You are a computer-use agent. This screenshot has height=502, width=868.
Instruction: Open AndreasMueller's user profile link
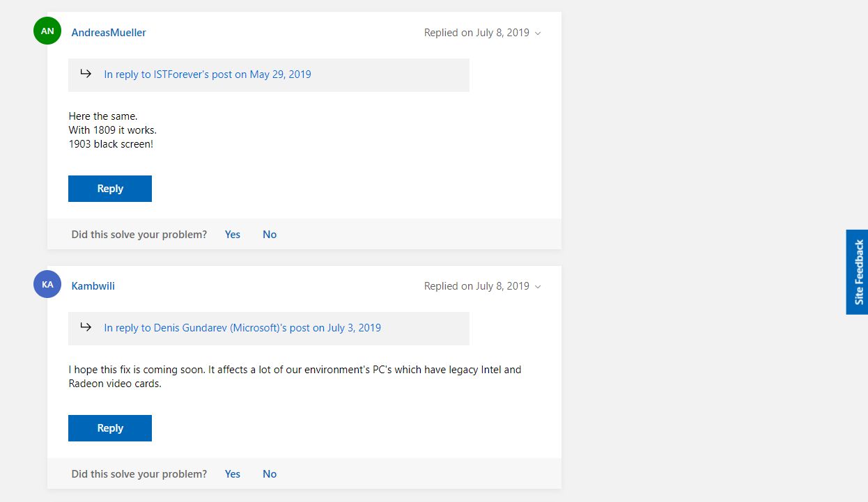[x=109, y=33]
